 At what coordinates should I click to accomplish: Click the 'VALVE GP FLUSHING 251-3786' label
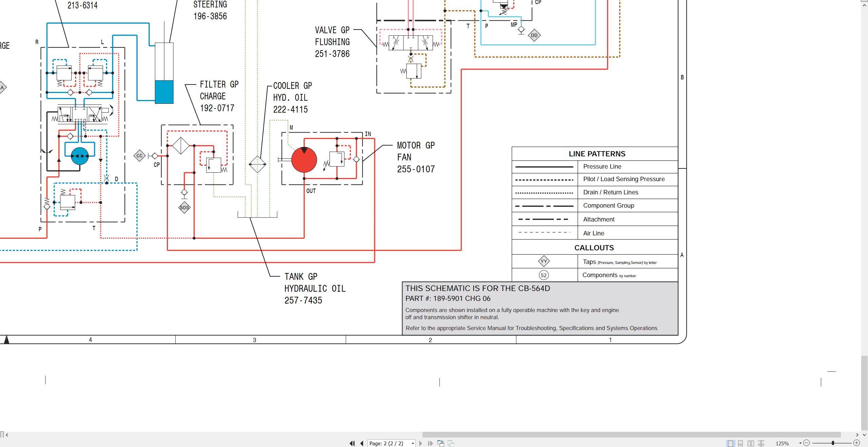pos(332,42)
